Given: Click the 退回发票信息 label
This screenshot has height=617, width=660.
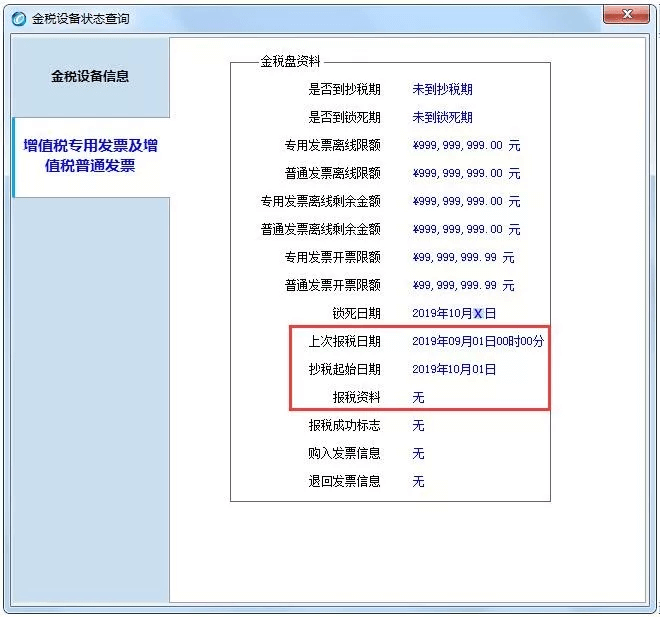Looking at the screenshot, I should (345, 481).
